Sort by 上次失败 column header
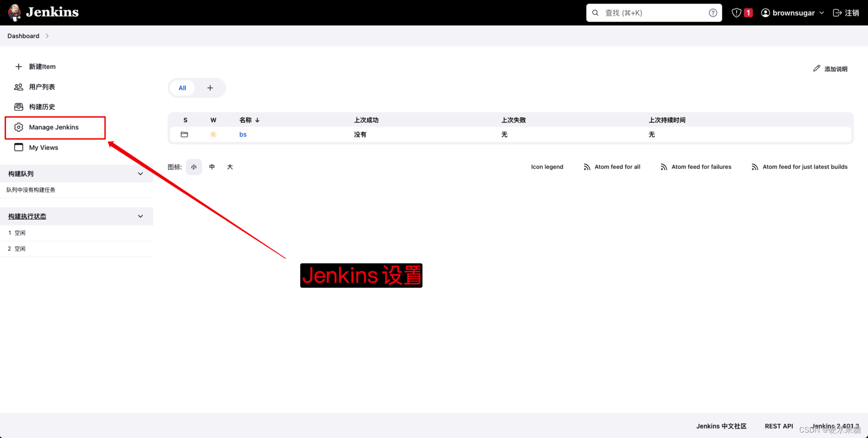 pos(513,120)
